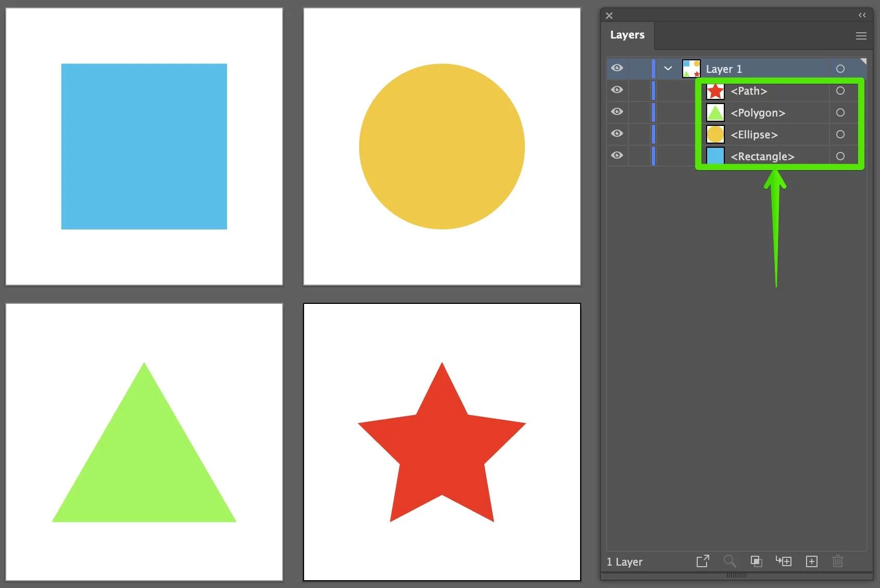Collapse Layer 1 with its disclosure chevron
The height and width of the screenshot is (588, 880).
[668, 68]
